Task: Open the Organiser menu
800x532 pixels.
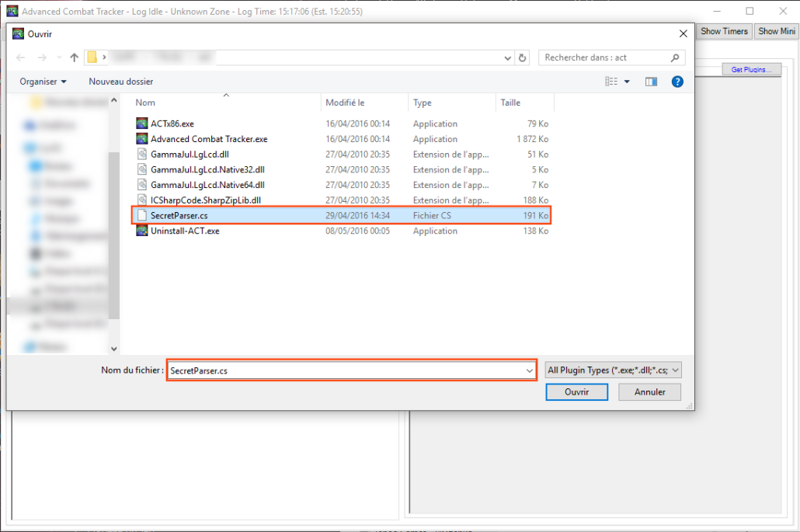Action: (43, 82)
